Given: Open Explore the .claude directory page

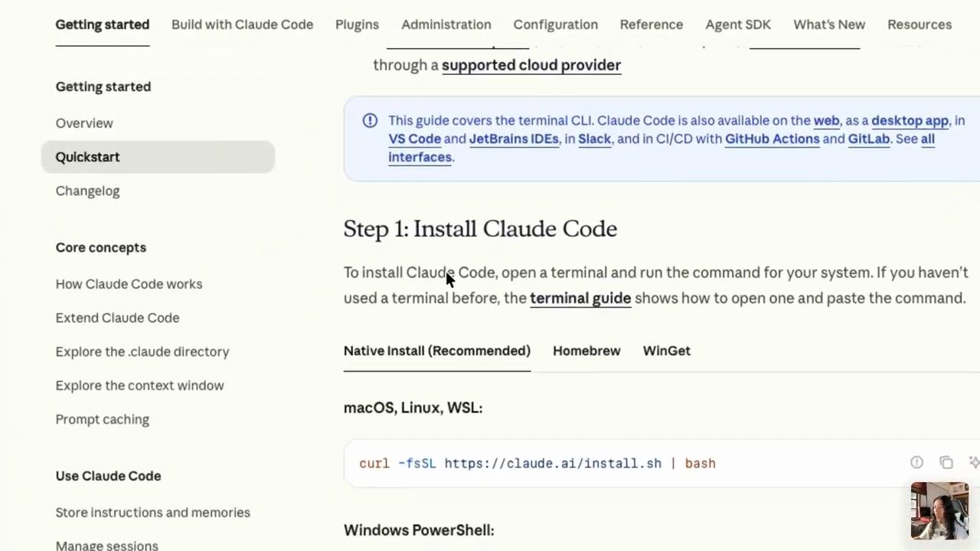Looking at the screenshot, I should coord(142,351).
